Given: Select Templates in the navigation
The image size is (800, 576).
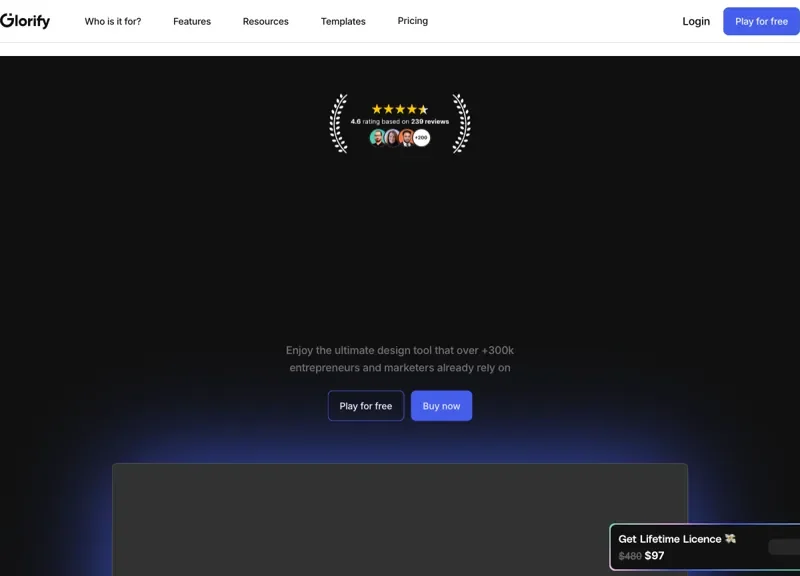Looking at the screenshot, I should [x=343, y=21].
